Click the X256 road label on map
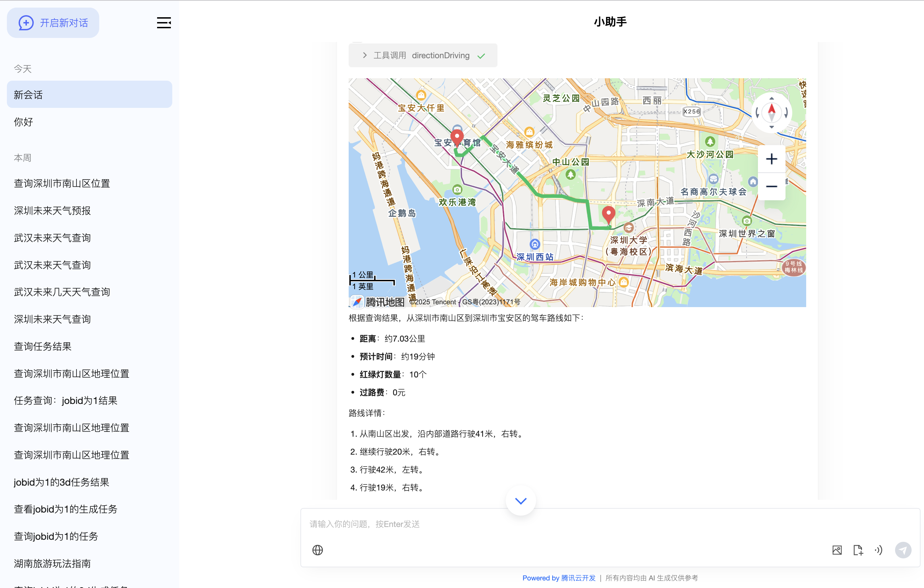This screenshot has height=588, width=924. click(691, 111)
